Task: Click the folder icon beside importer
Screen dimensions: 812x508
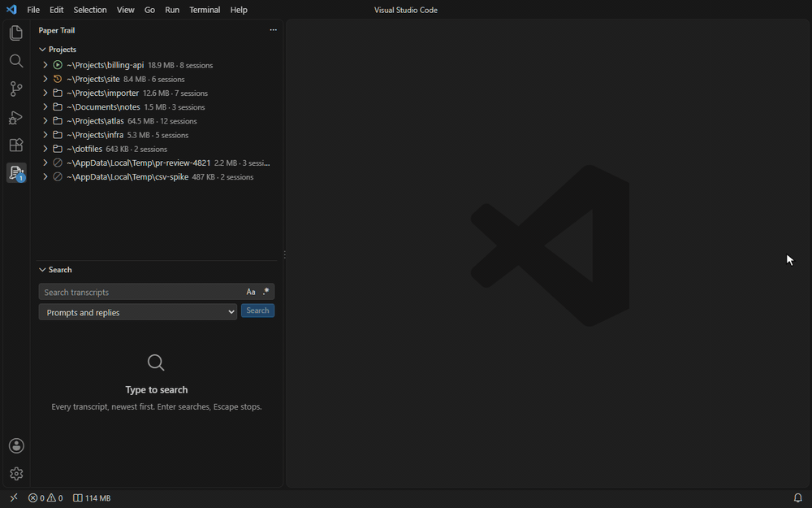Action: point(58,93)
